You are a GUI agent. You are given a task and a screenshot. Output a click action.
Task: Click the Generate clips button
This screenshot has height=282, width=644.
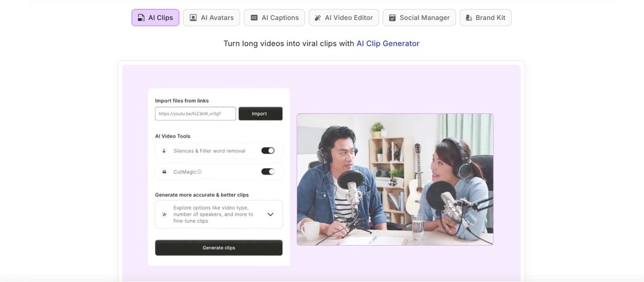click(x=219, y=248)
